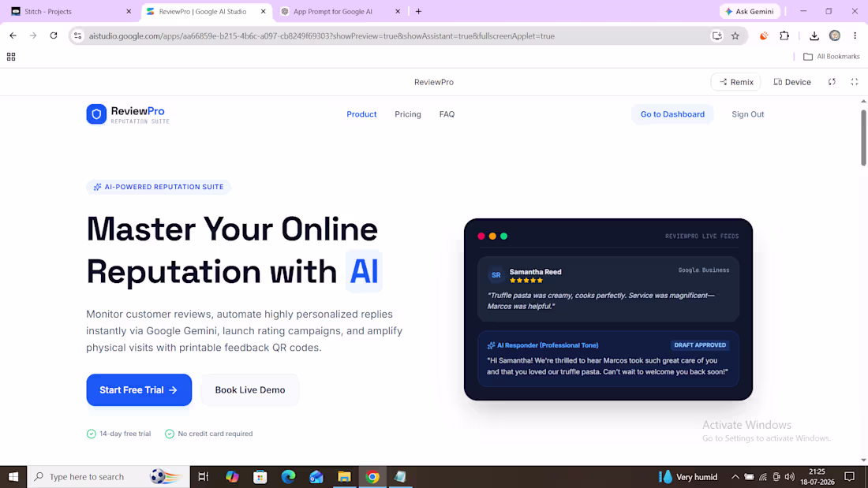Reload the page in Chrome

point(53,35)
